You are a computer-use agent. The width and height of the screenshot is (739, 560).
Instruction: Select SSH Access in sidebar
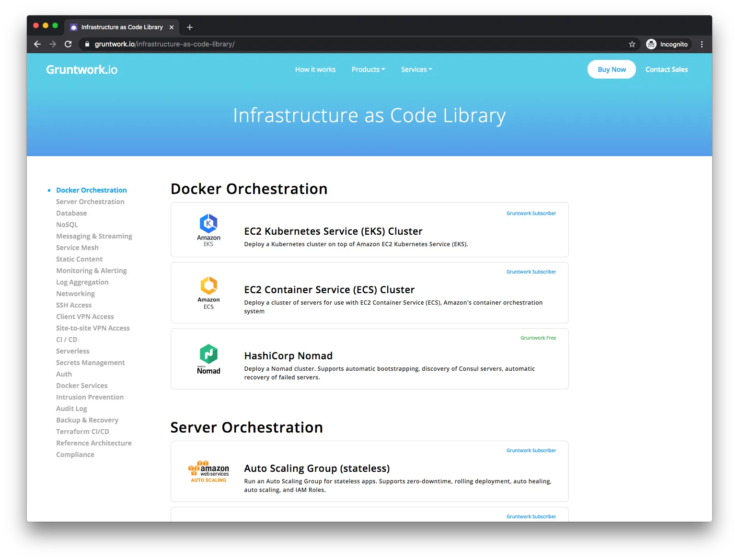[74, 305]
